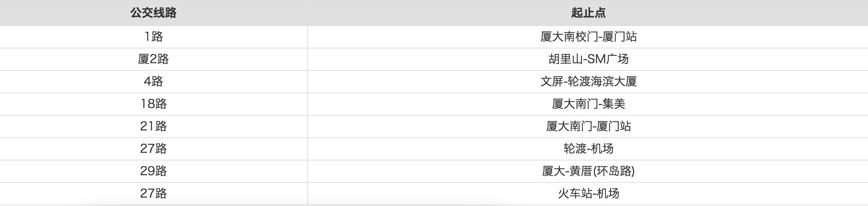Image resolution: width=868 pixels, height=206 pixels.
Task: Select the 厦2路 bus route cell
Action: click(153, 59)
